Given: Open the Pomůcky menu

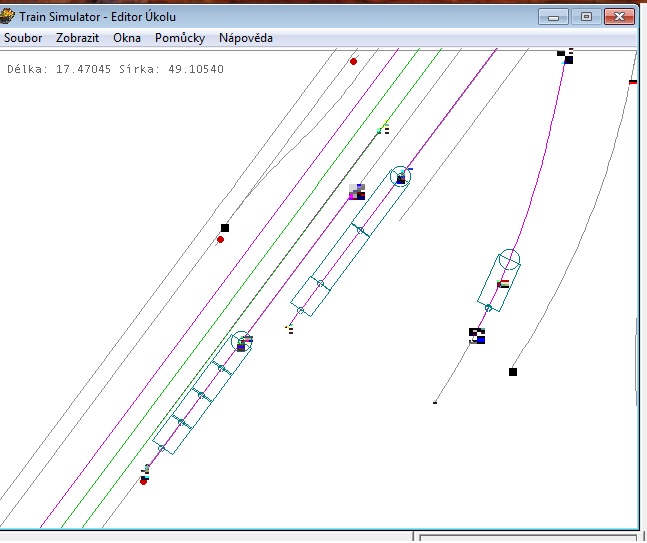Looking at the screenshot, I should point(180,38).
